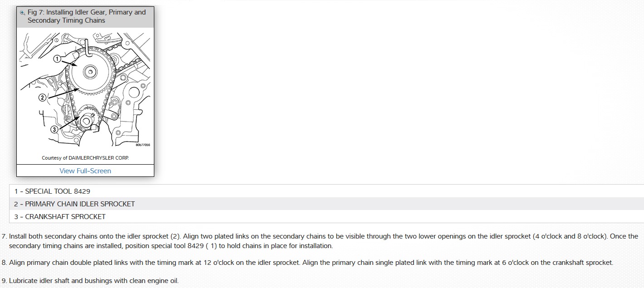Screen dimensions: 644x288
Task: Click the crankshaft sprocket drawing in diagram
Action: pyautogui.click(x=87, y=121)
